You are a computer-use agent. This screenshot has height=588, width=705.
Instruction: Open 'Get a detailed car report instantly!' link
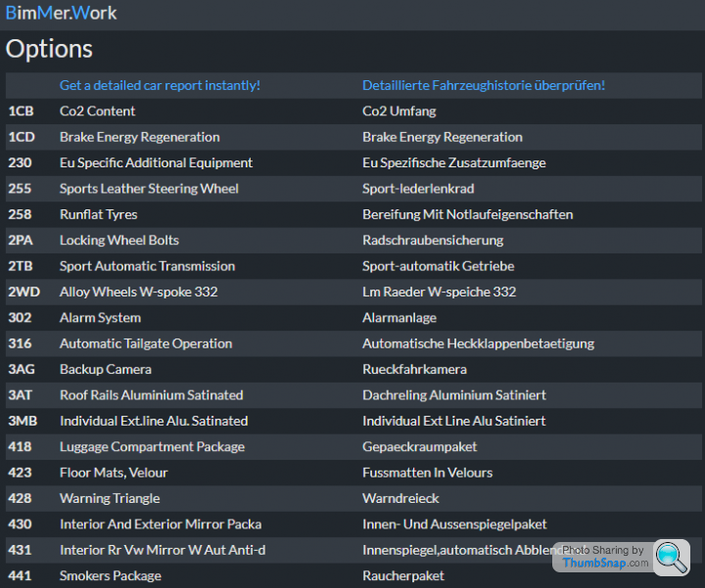pyautogui.click(x=160, y=85)
